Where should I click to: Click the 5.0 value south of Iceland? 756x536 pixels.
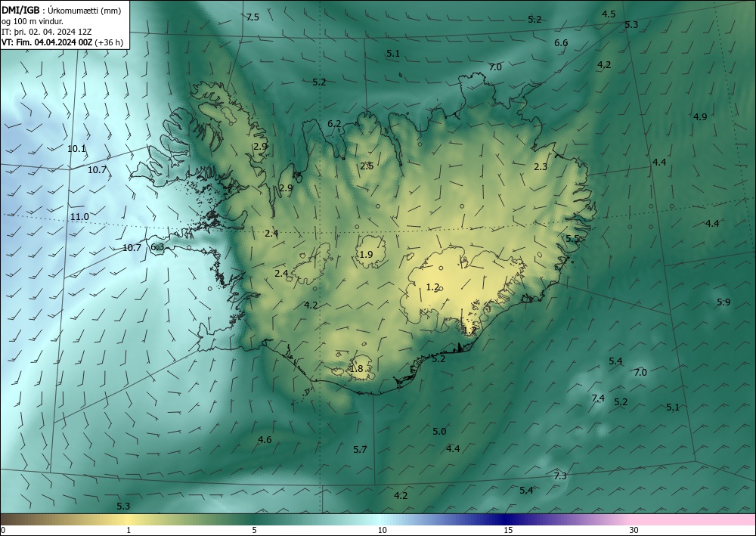coord(439,432)
